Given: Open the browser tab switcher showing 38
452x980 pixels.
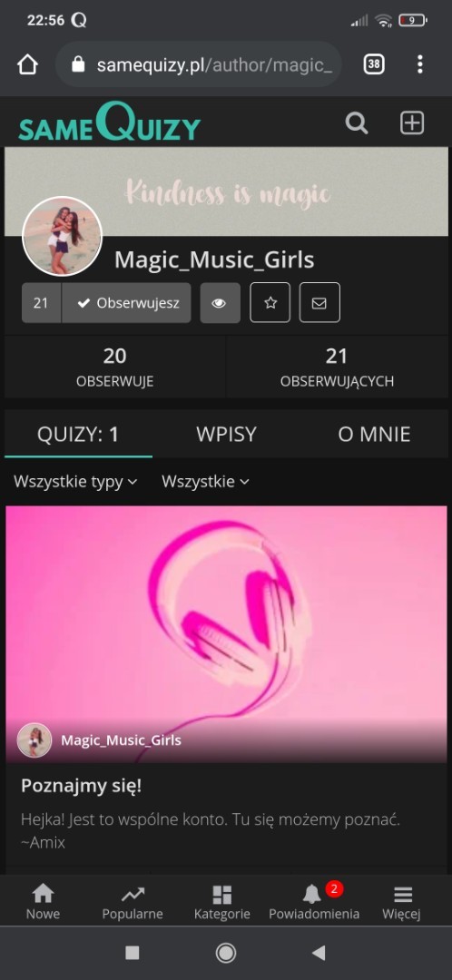Looking at the screenshot, I should coord(374,64).
